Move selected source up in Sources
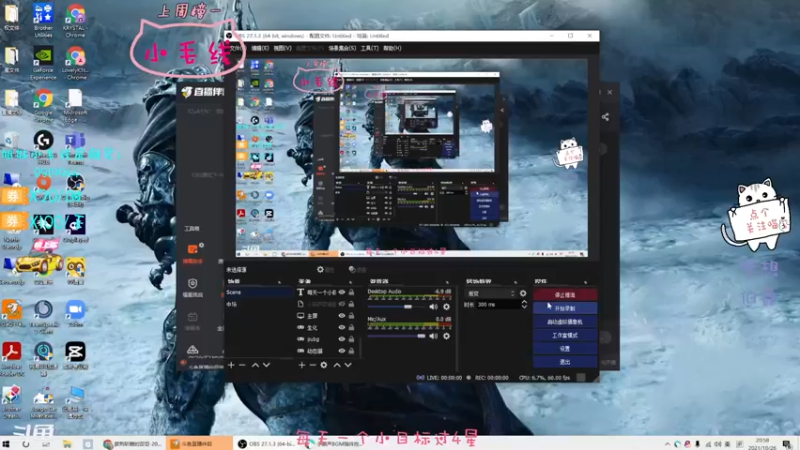This screenshot has height=450, width=800. (337, 365)
